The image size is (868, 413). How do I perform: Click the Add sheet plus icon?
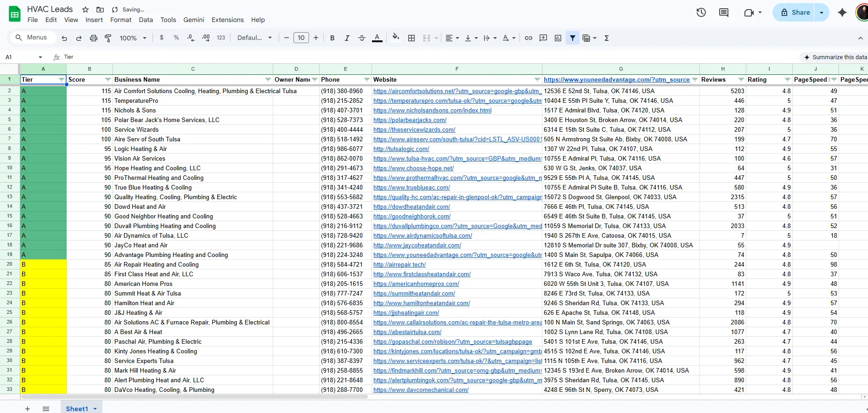tap(28, 408)
